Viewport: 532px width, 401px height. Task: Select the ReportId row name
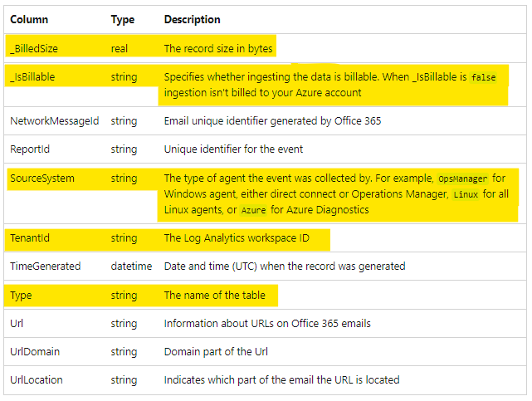point(30,149)
